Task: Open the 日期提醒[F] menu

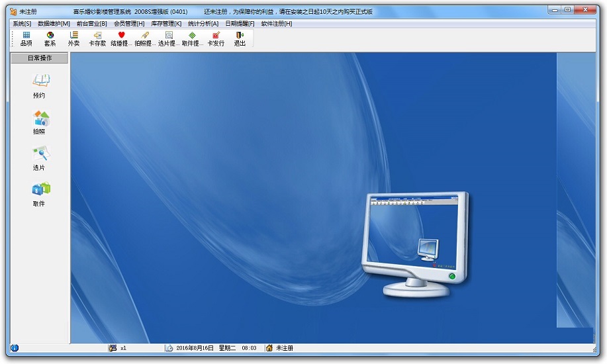Action: 240,24
